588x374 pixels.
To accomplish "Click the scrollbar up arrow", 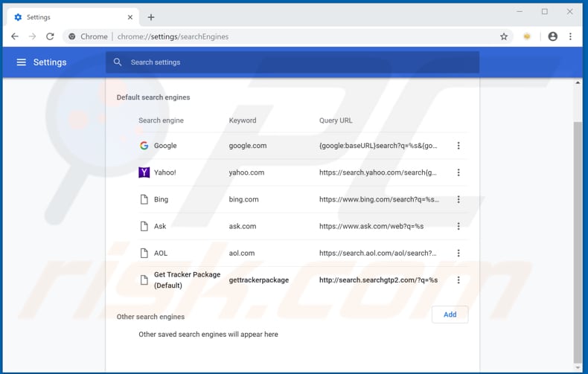I will point(578,83).
